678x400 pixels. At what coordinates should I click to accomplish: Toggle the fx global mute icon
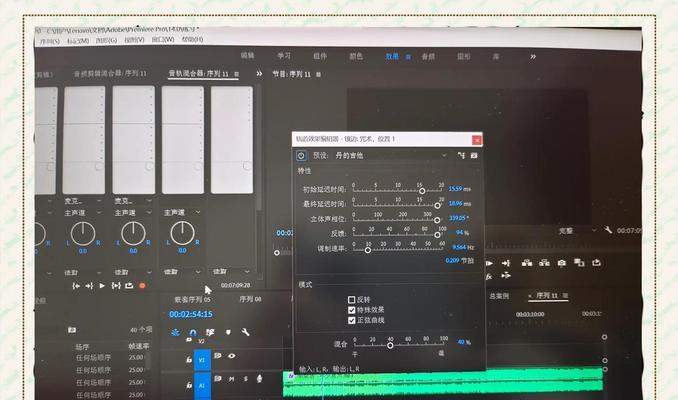[x=489, y=276]
